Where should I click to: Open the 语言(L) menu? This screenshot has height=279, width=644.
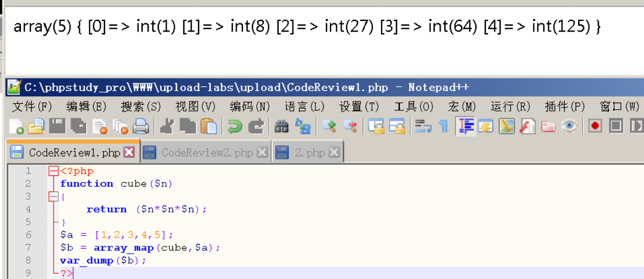pos(305,107)
